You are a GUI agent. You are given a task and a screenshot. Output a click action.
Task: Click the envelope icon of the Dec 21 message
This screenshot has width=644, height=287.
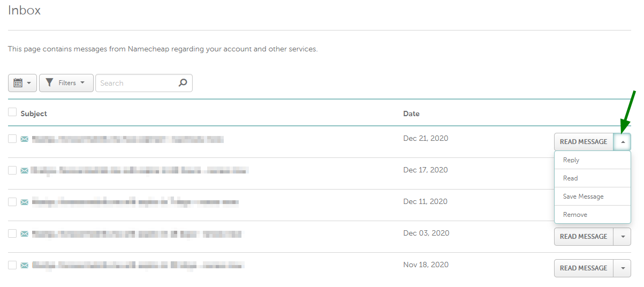coord(24,139)
